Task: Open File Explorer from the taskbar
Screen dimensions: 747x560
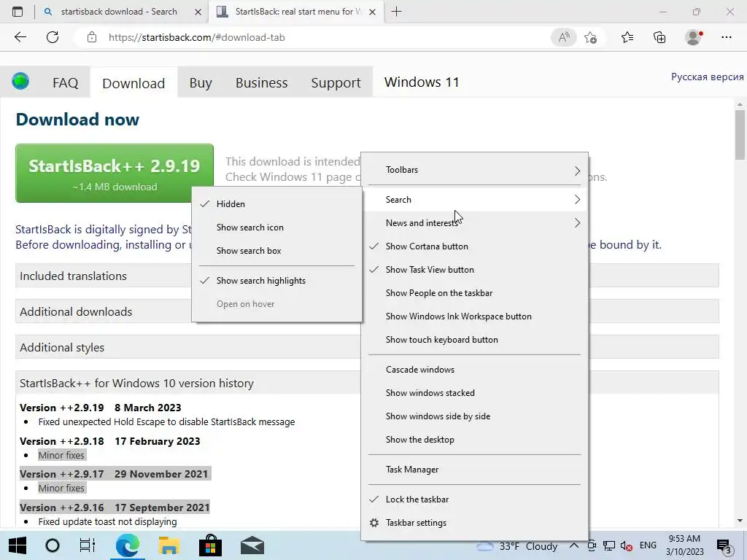Action: click(169, 545)
